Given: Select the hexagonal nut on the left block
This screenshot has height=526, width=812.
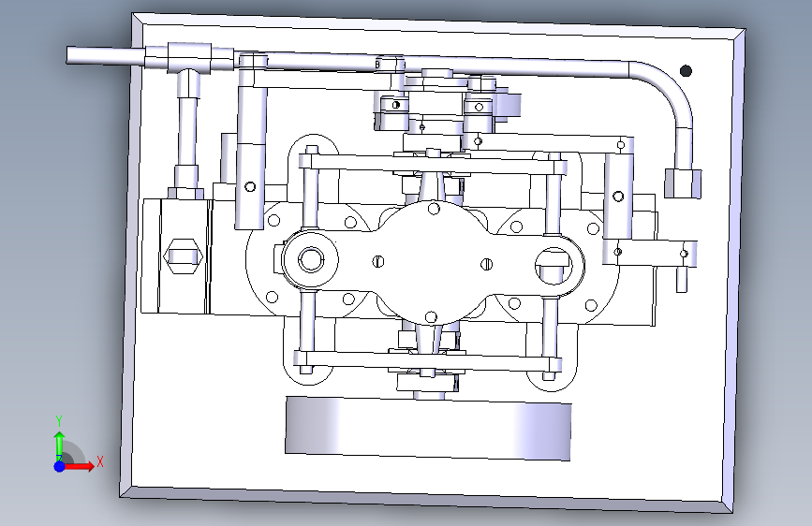Looking at the screenshot, I should click(x=183, y=256).
